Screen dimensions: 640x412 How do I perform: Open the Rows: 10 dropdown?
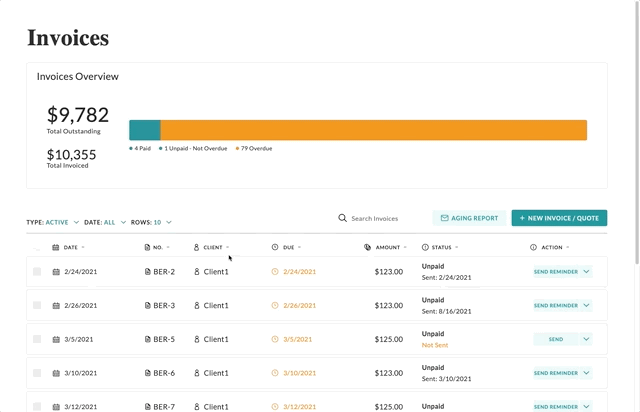[151, 223]
